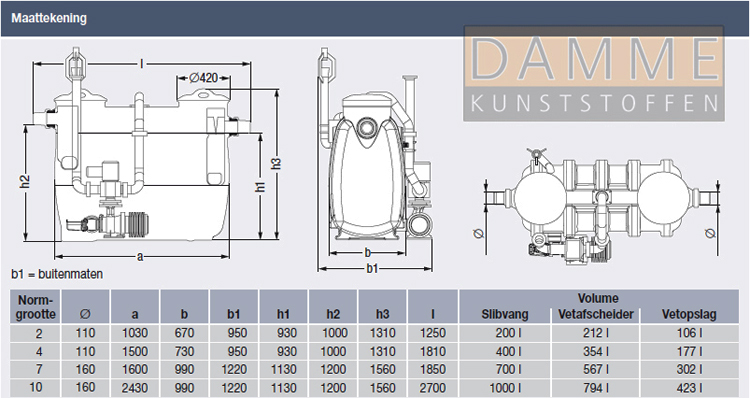The height and width of the screenshot is (398, 750).
Task: Click the h3 dimension label in drawing
Action: point(276,163)
